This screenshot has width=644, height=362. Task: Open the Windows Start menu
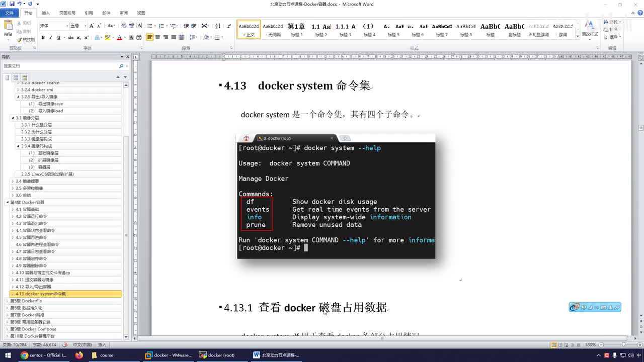click(8, 355)
